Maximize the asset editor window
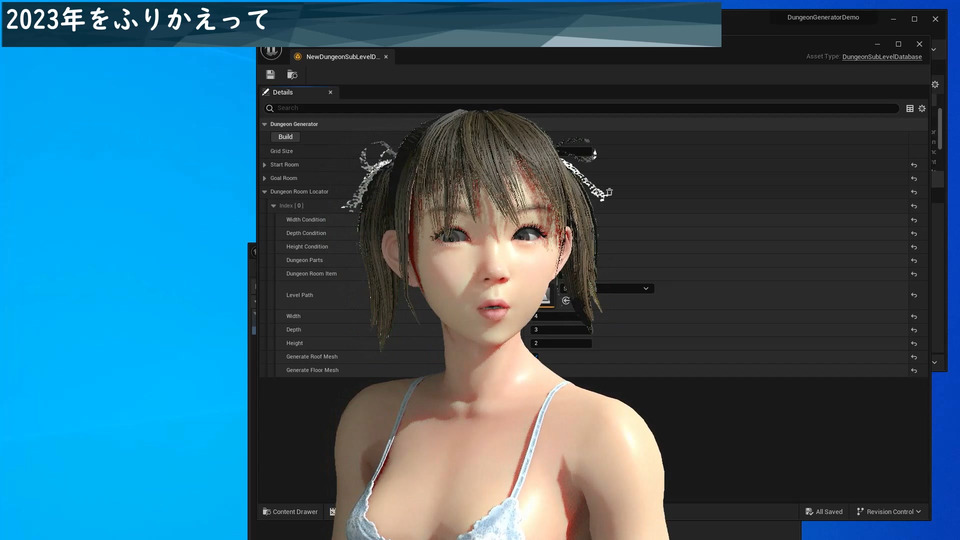Screen dimensions: 960x540 898,44
